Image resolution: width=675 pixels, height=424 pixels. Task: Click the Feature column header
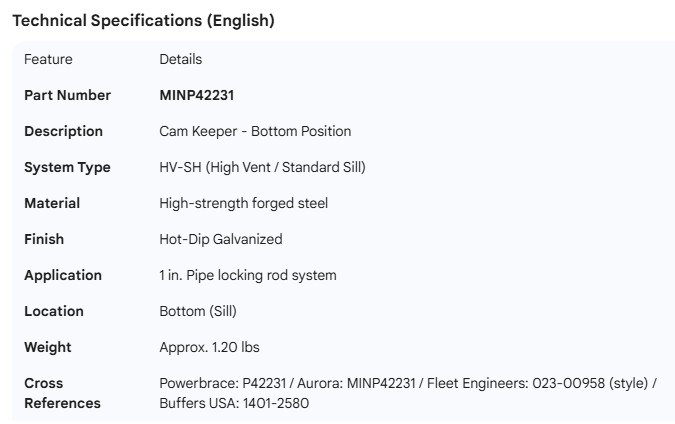(x=48, y=59)
